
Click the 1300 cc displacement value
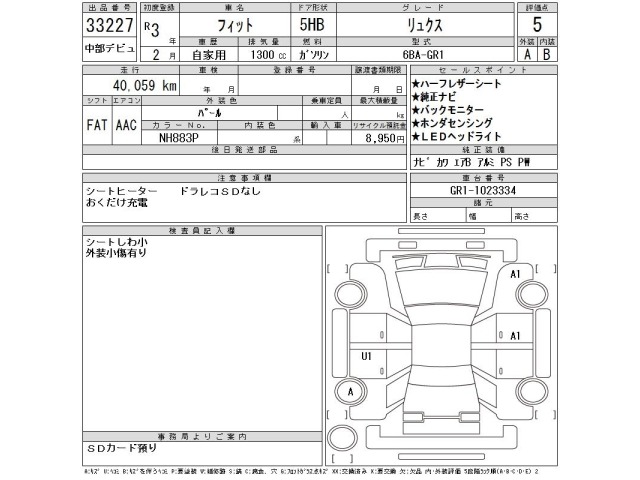[268, 55]
